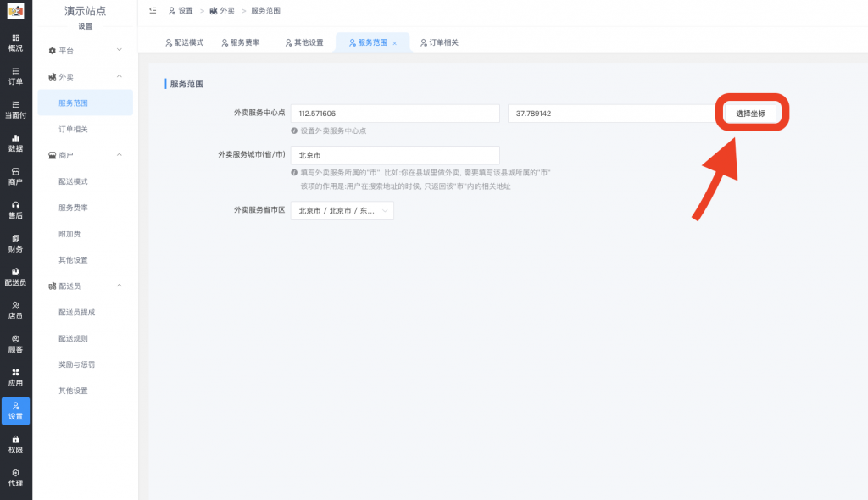
Task: Collapse the 外卖 menu group
Action: (x=85, y=75)
